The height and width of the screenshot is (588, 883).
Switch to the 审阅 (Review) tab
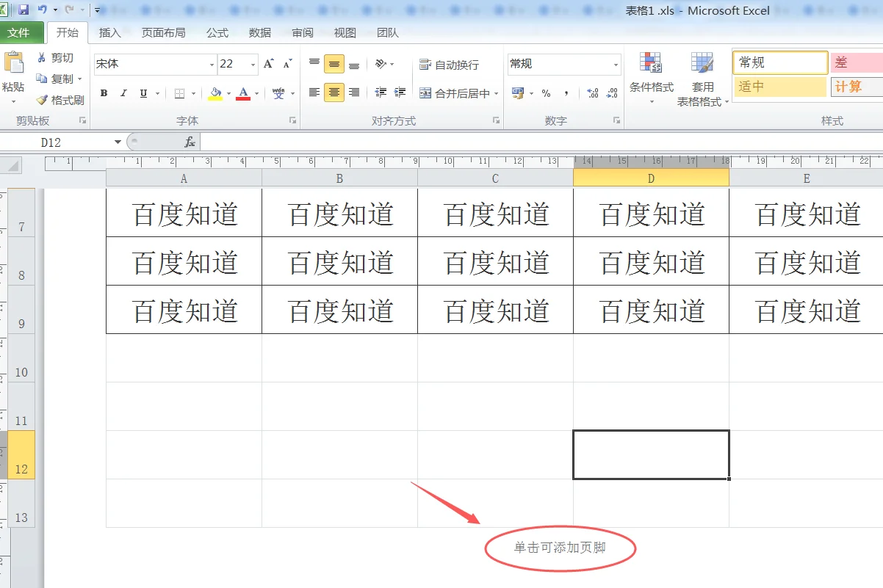point(303,33)
